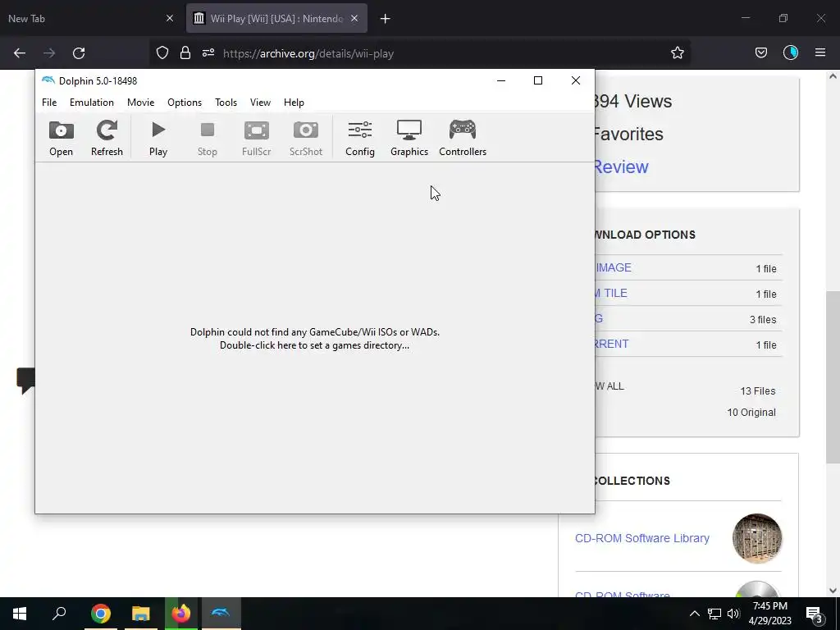
Task: Open Windows taskbar search
Action: click(59, 614)
